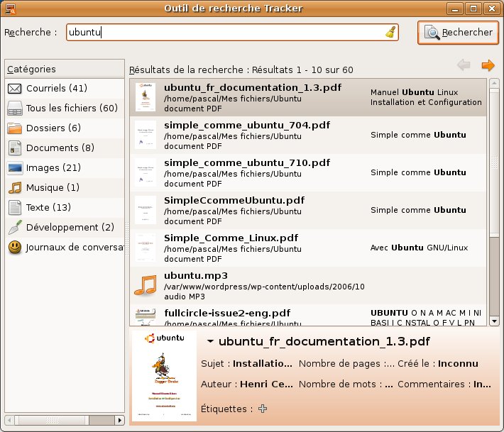
Task: Go to next results page arrow
Action: click(x=488, y=65)
